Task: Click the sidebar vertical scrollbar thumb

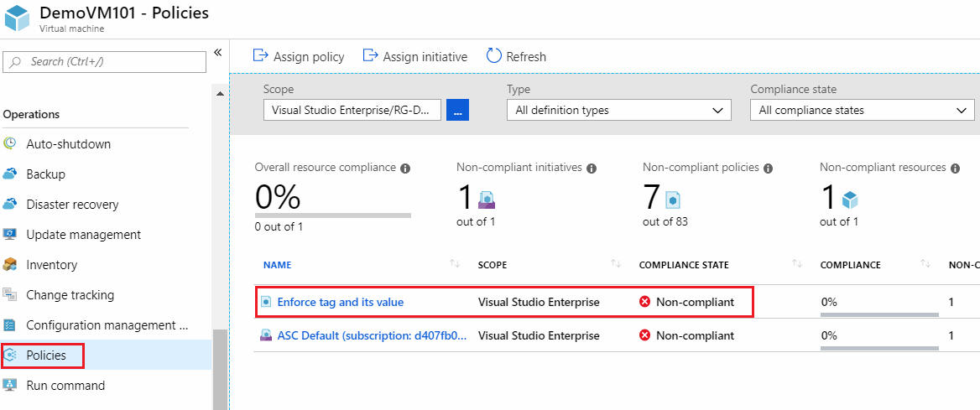Action: 220,370
